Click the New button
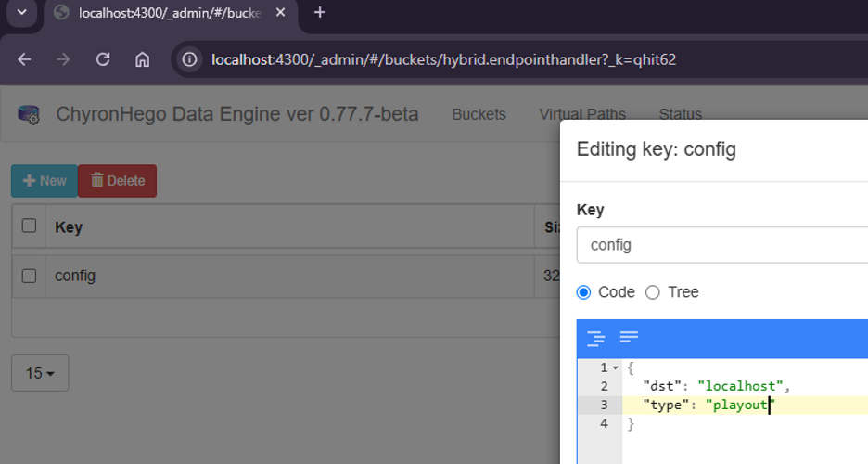868x464 pixels. (x=44, y=181)
